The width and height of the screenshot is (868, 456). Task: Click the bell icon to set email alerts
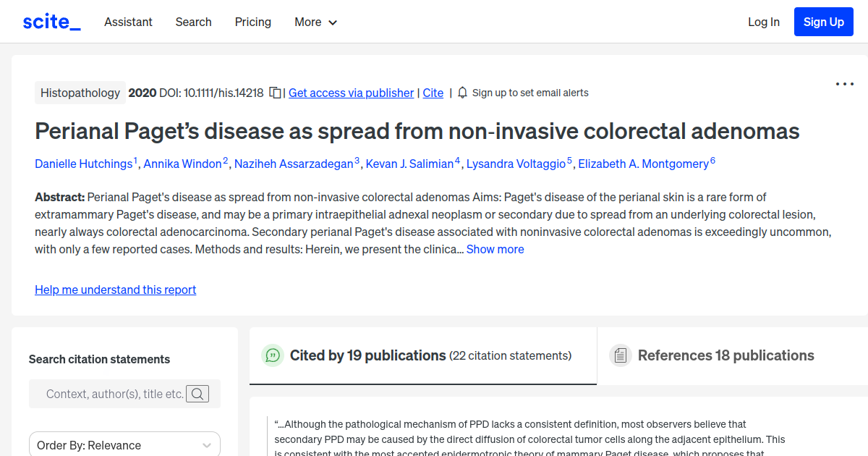(461, 93)
